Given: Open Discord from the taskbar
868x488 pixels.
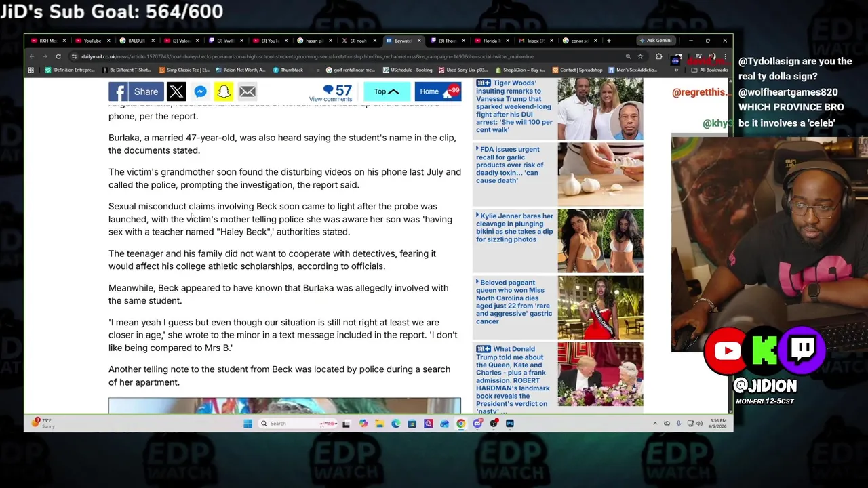Looking at the screenshot, I should click(477, 424).
